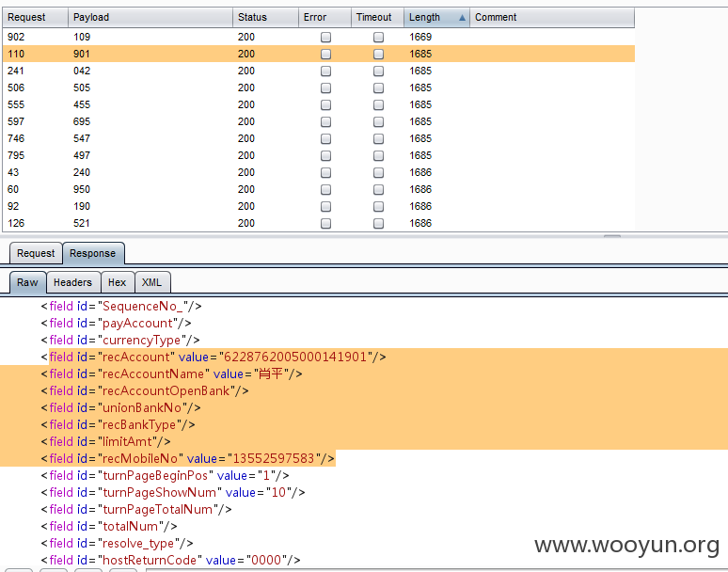728x572 pixels.
Task: Select row with payload 240
Action: [x=319, y=173]
